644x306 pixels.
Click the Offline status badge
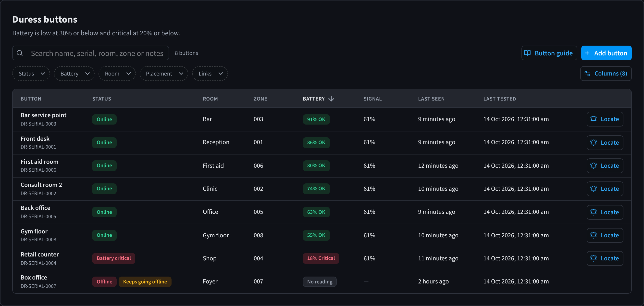click(104, 282)
